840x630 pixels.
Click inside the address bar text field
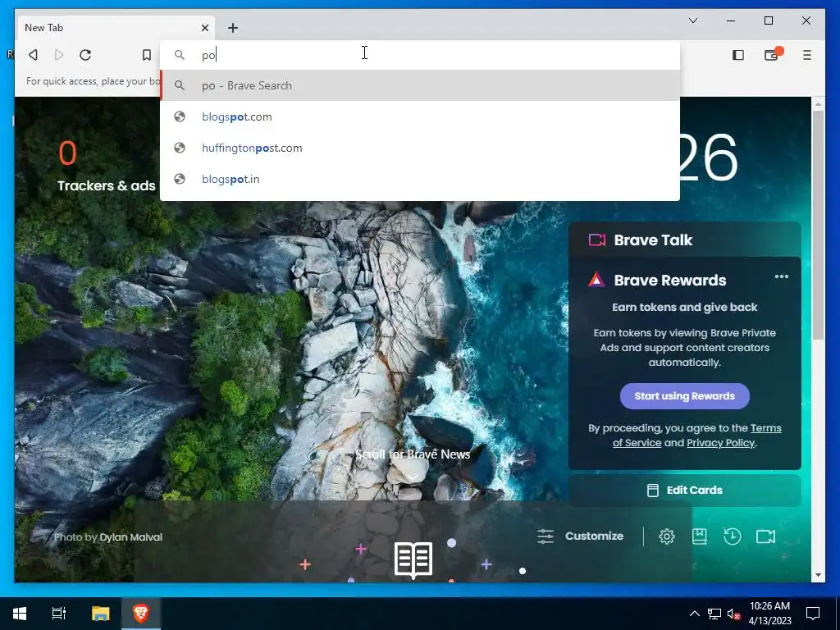click(420, 55)
